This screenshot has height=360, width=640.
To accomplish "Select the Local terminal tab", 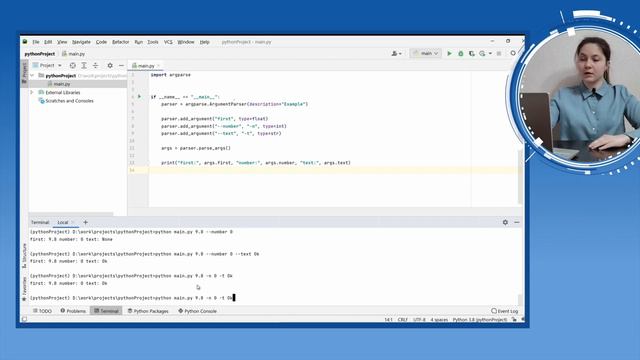I will click(62, 222).
